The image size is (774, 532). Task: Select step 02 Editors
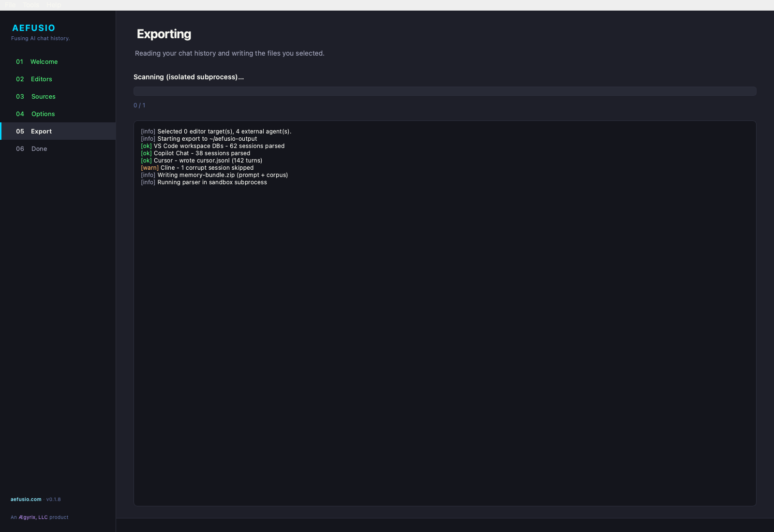[41, 79]
